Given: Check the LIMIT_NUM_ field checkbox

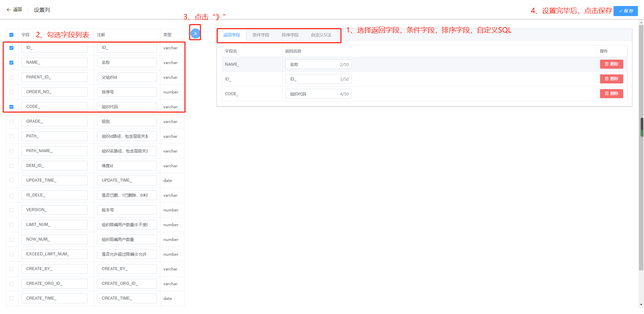Looking at the screenshot, I should tap(11, 225).
